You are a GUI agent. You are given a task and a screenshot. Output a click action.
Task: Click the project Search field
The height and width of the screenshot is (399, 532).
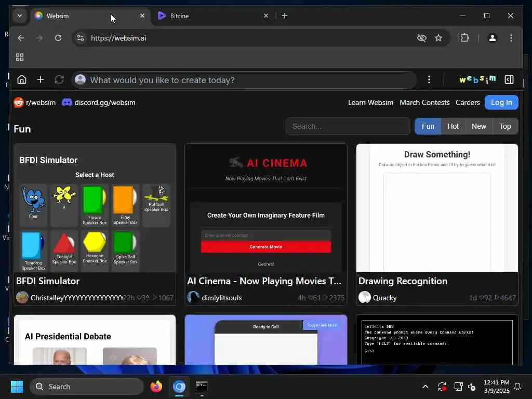(x=348, y=126)
